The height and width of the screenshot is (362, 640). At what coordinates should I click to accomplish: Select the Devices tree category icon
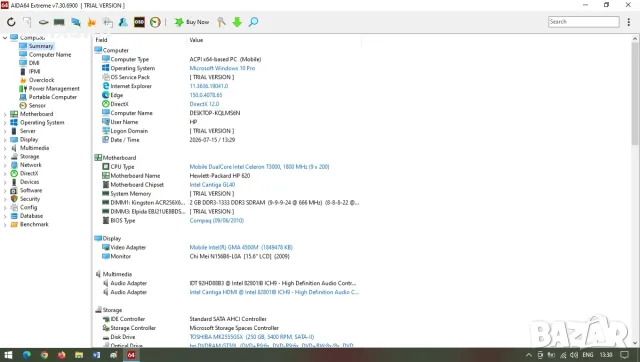tap(14, 182)
